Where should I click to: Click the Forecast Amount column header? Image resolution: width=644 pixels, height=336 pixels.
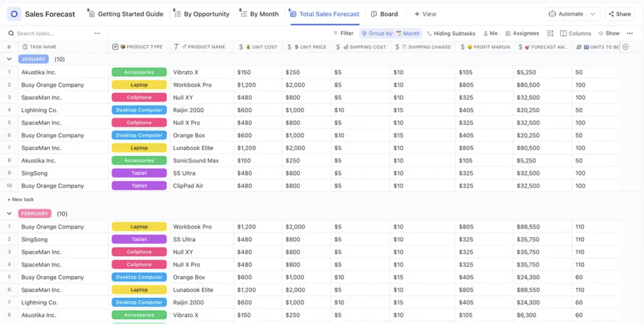pos(543,47)
